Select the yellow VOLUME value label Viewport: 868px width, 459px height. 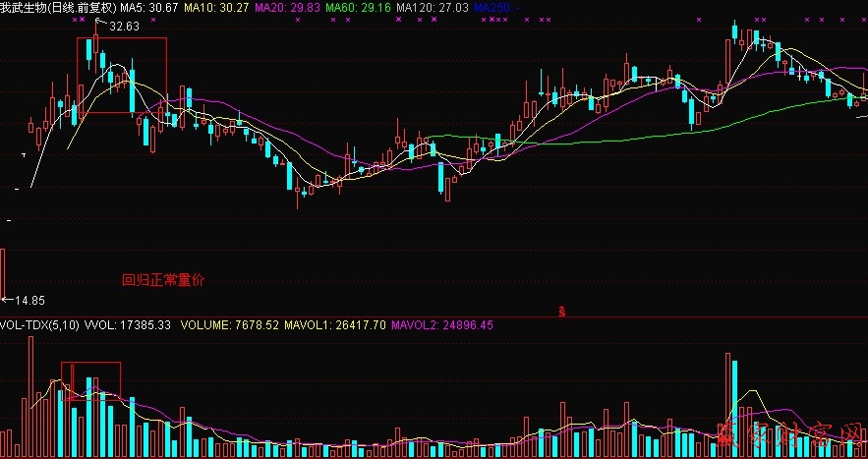pos(231,324)
